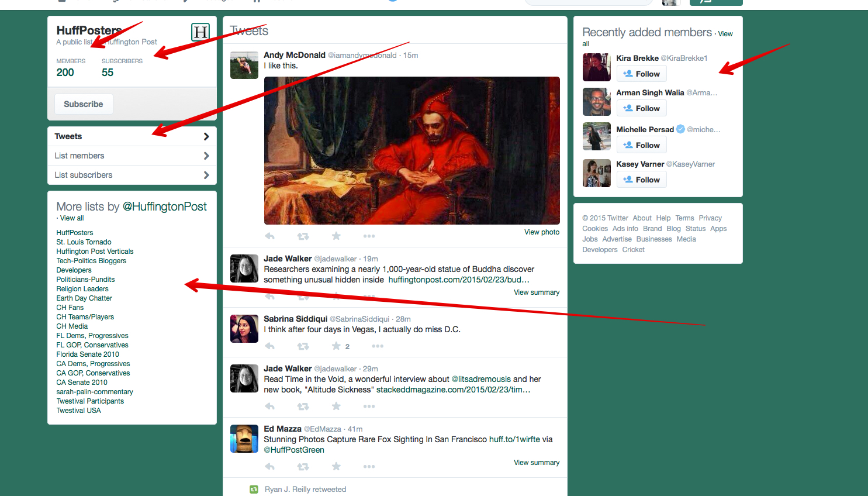The height and width of the screenshot is (496, 868).
Task: Reply to Andy McDonald's tweet
Action: tap(269, 236)
